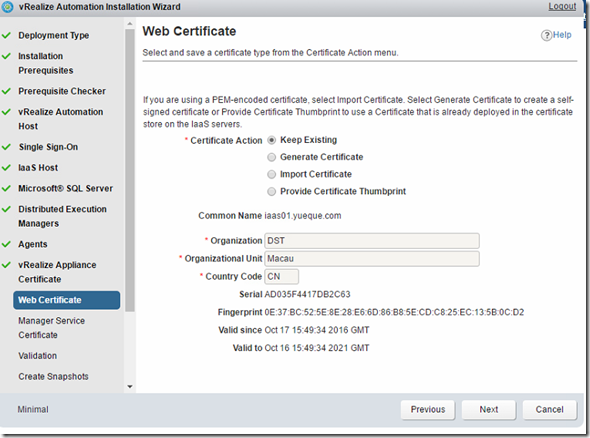Select the Generate Certificate option
This screenshot has height=438, width=590.
(271, 157)
